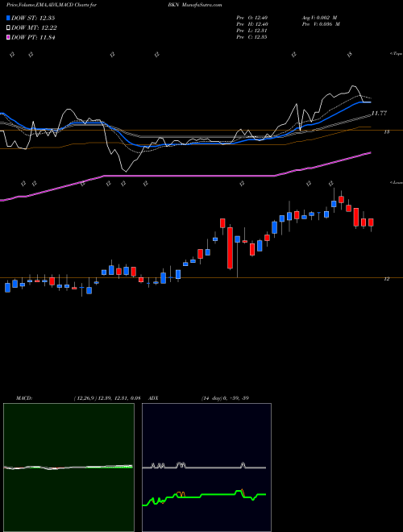Click the long red candlestick in the price chart
The height and width of the screenshot is (532, 403).
point(230,248)
